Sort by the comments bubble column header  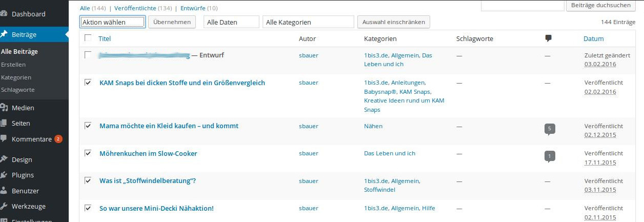548,38
